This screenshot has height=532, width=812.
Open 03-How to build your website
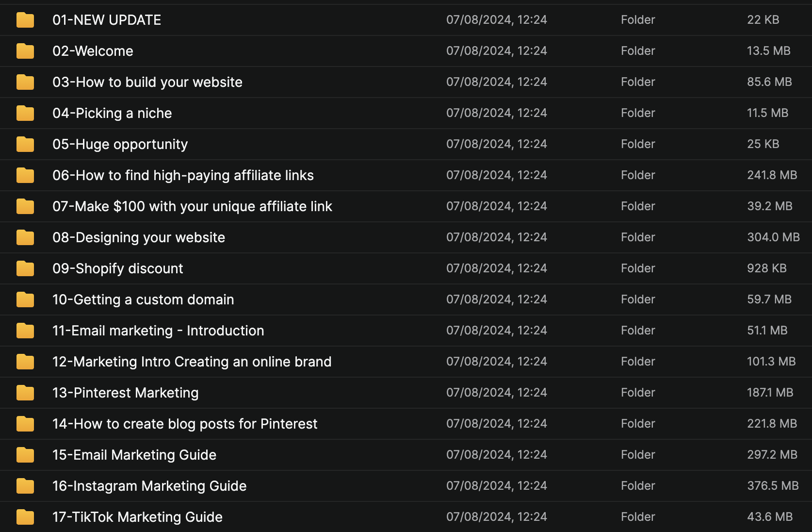point(147,82)
